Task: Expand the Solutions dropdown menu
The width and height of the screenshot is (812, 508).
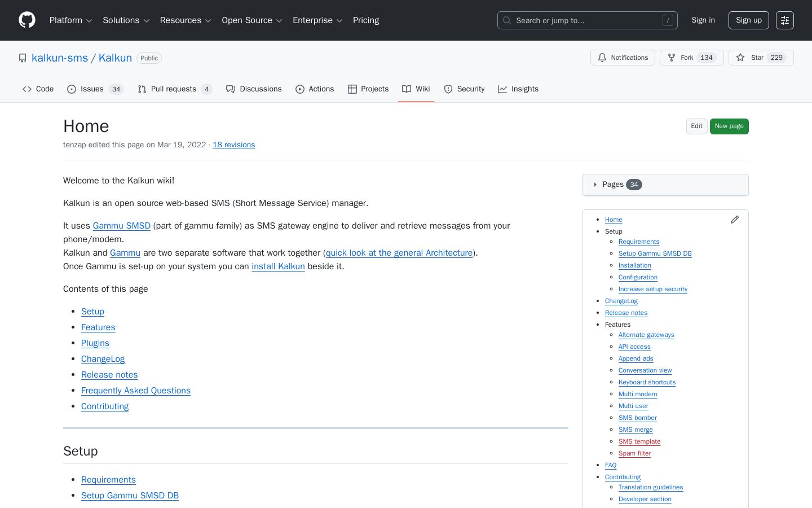Action: click(x=126, y=20)
